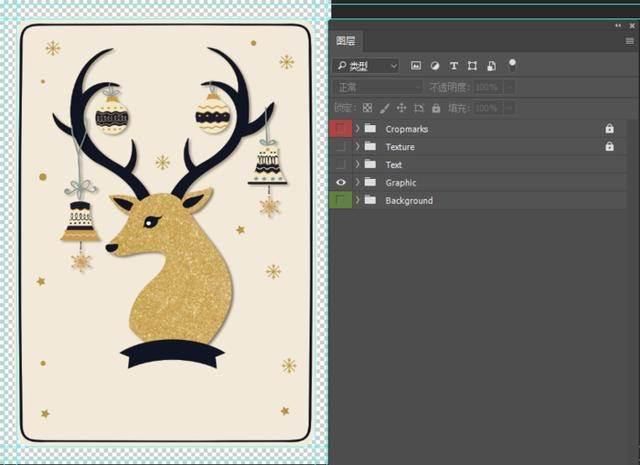
Task: Click the lock position move icon
Action: pyautogui.click(x=402, y=108)
